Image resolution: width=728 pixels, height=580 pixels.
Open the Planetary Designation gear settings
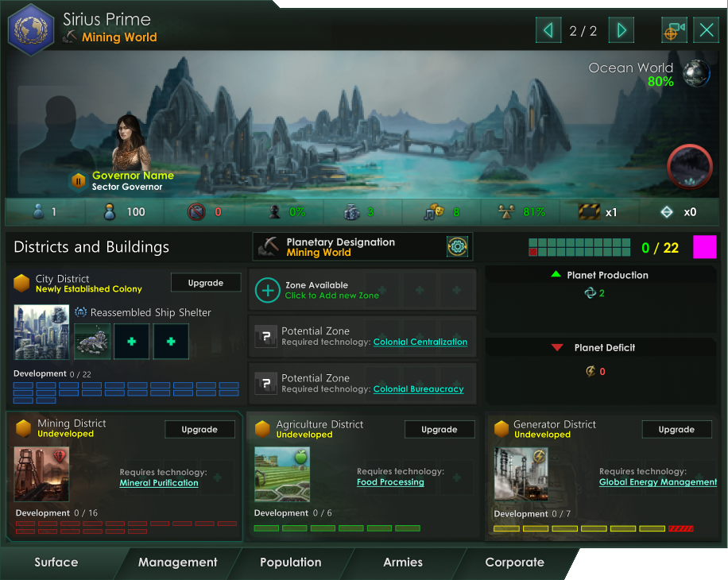(x=457, y=247)
